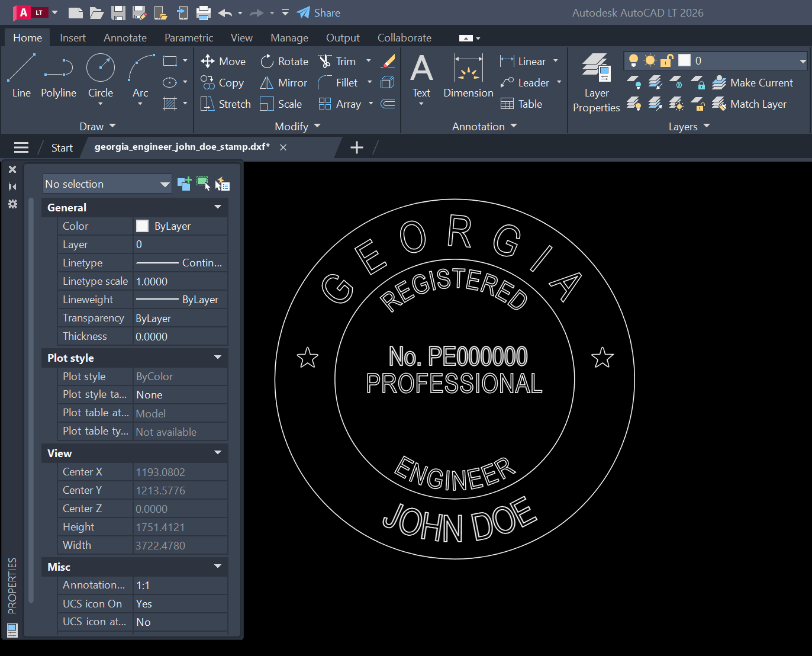Collapse the Plot style section
This screenshot has width=812, height=656.
pyautogui.click(x=218, y=358)
